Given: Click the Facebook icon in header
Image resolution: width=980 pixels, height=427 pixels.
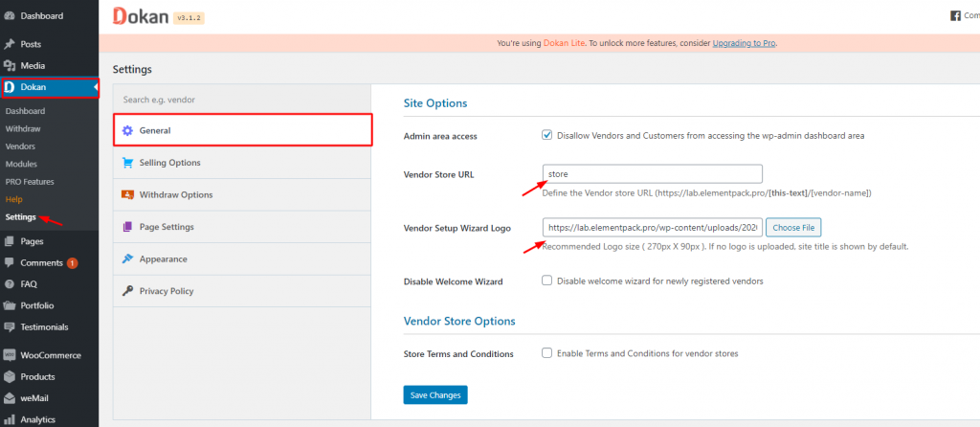Looking at the screenshot, I should tap(954, 15).
